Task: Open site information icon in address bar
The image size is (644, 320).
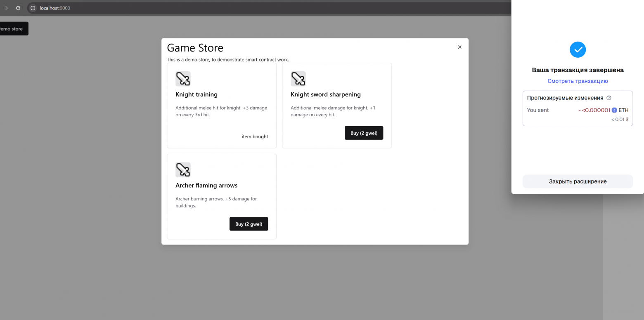Action: pos(33,8)
